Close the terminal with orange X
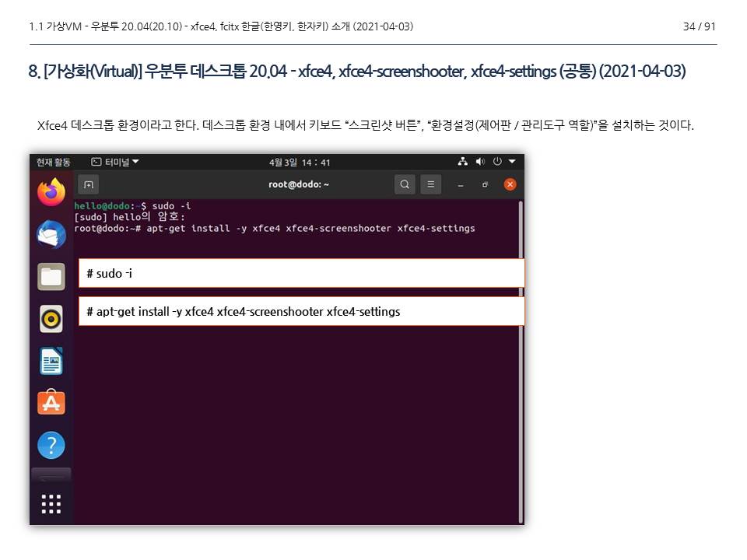 click(x=510, y=184)
